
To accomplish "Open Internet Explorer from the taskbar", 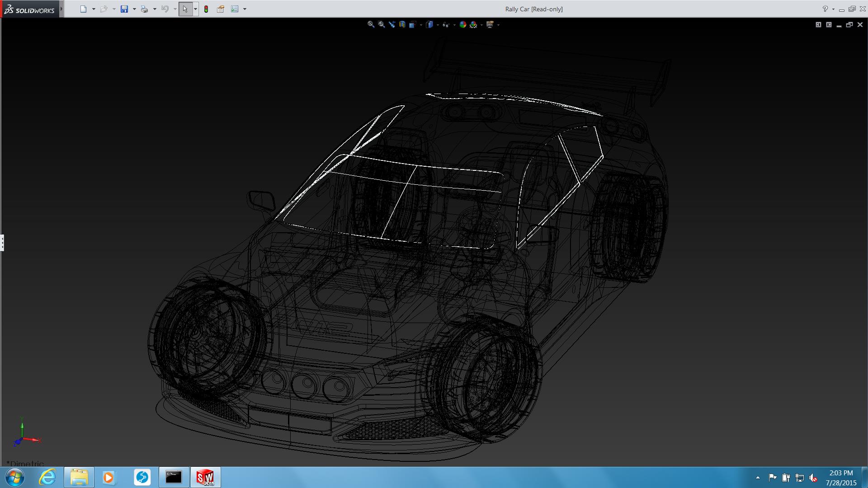I will (x=47, y=477).
